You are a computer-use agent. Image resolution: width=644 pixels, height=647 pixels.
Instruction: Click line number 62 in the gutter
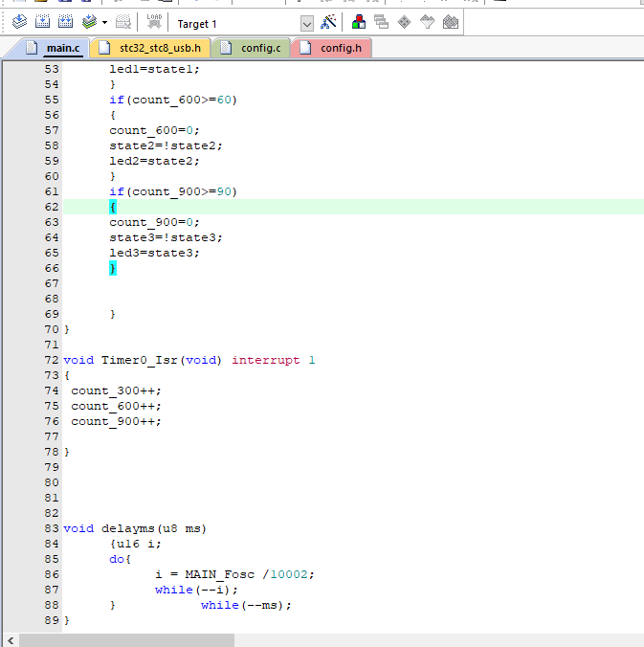pos(52,207)
